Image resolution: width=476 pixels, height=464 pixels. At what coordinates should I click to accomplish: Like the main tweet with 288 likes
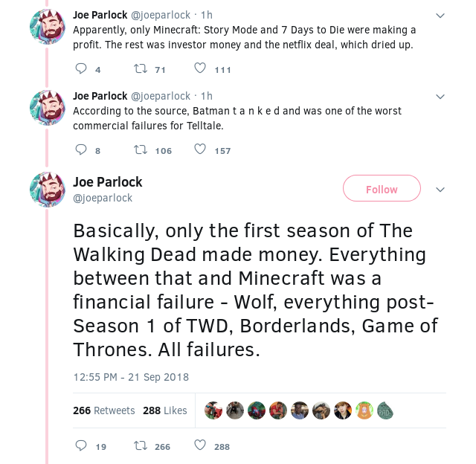(x=199, y=445)
